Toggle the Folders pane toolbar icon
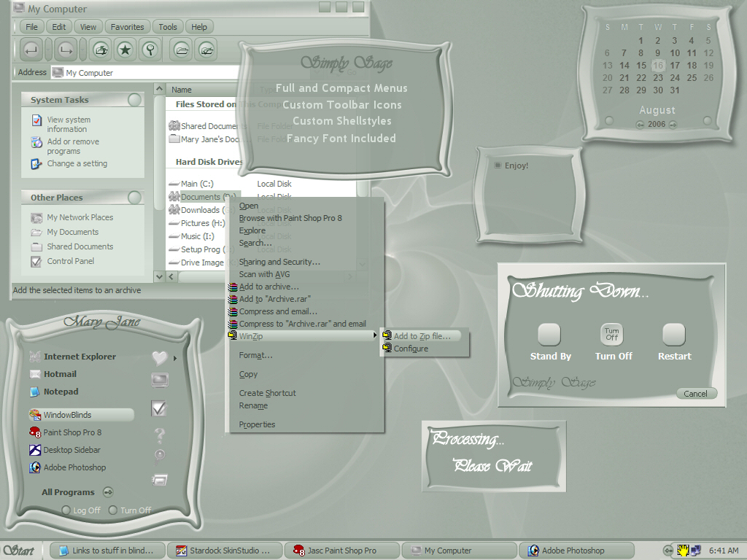 click(182, 50)
